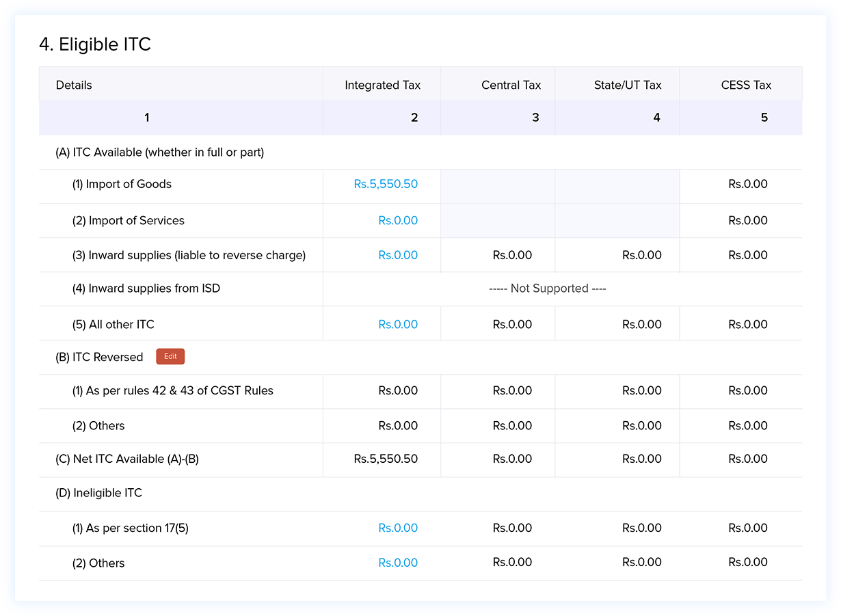841x616 pixels.
Task: Click State/UT Tax value in section 17(5) row
Action: 642,528
